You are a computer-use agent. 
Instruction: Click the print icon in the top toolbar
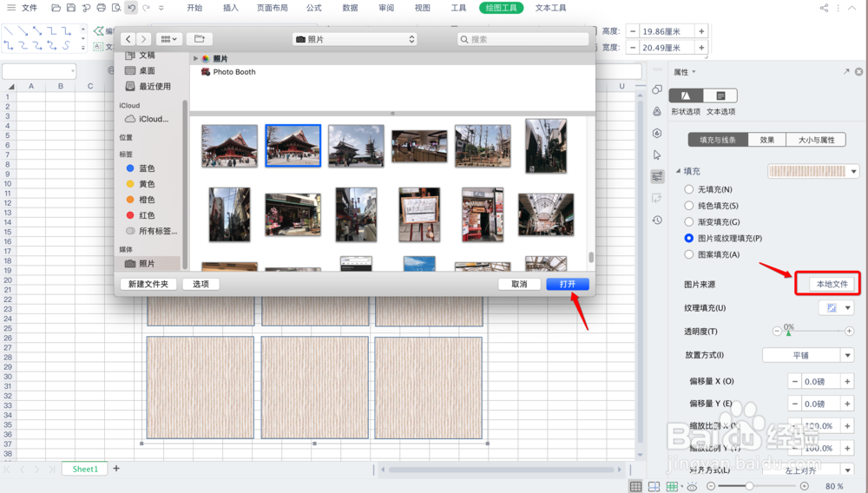point(101,8)
